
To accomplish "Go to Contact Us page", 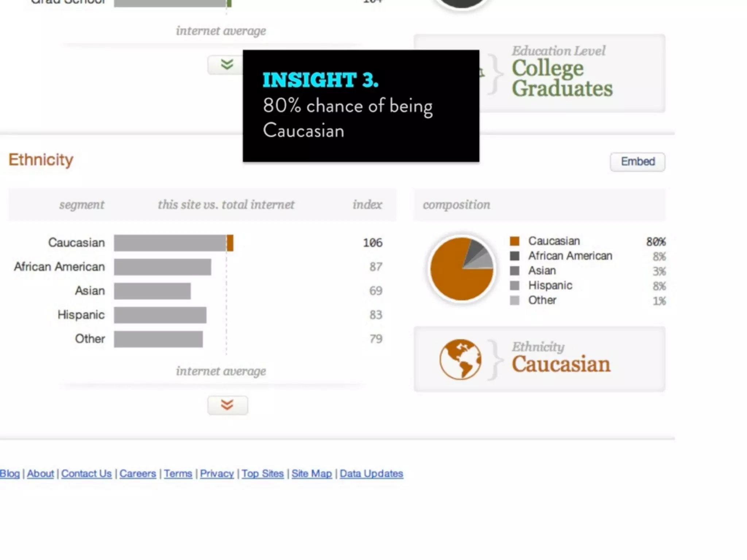I will tap(86, 474).
